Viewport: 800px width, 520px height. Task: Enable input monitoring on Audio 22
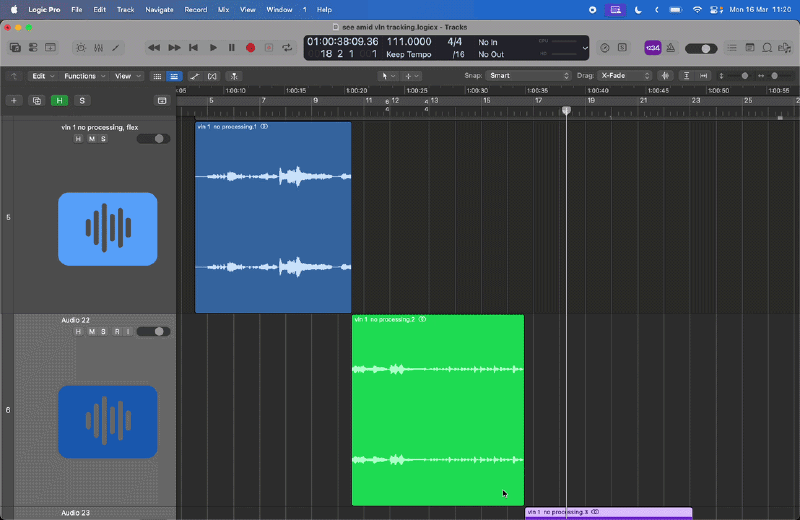128,332
